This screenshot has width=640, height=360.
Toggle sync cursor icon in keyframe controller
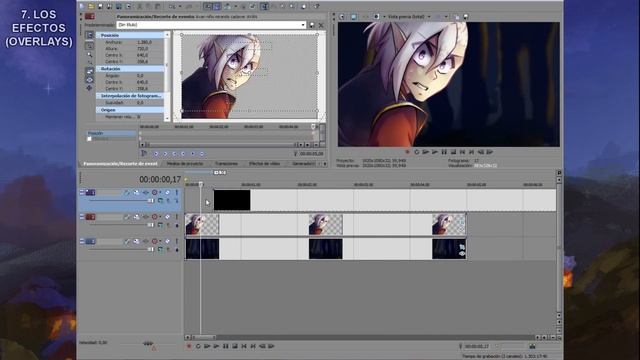tap(144, 153)
